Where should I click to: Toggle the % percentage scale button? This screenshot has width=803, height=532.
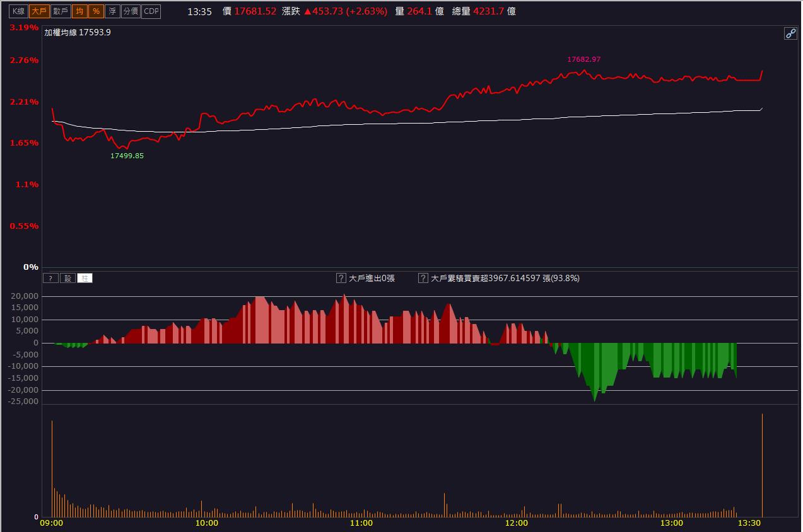[95, 11]
